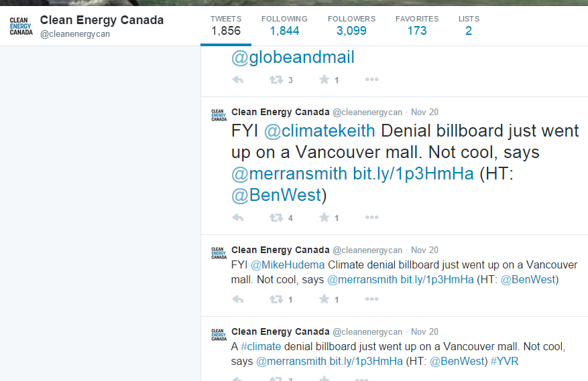Favorite the @climatekeith Denial billboard tweet
This screenshot has width=588, height=381.
325,218
